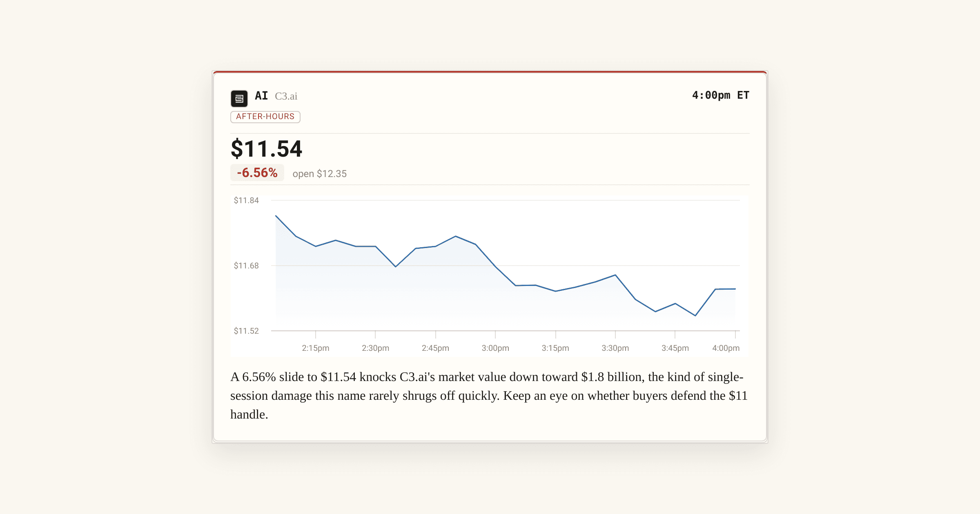Click the -6.56% change badge
Screen dimensions: 980x514
(257, 173)
